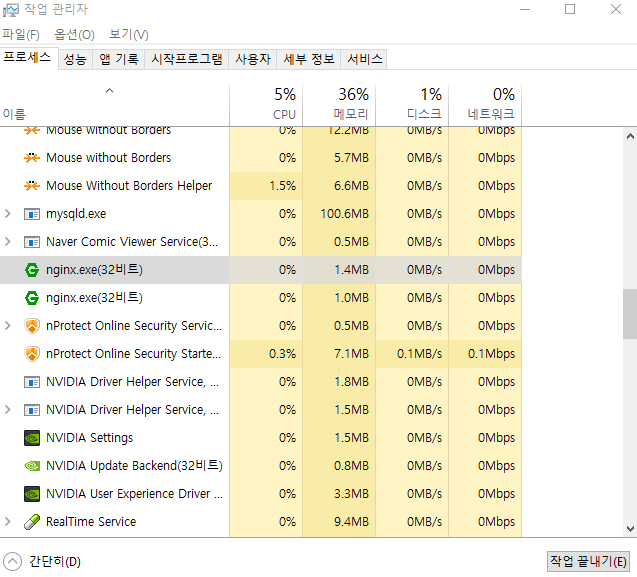Sort by the CPU column header
This screenshot has height=577, width=637.
[x=266, y=106]
